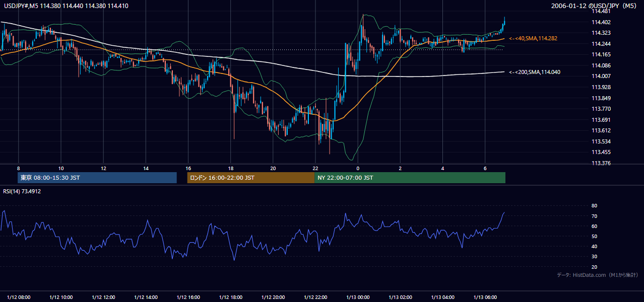Select the 200 SMA label showing 114.040

[535, 72]
